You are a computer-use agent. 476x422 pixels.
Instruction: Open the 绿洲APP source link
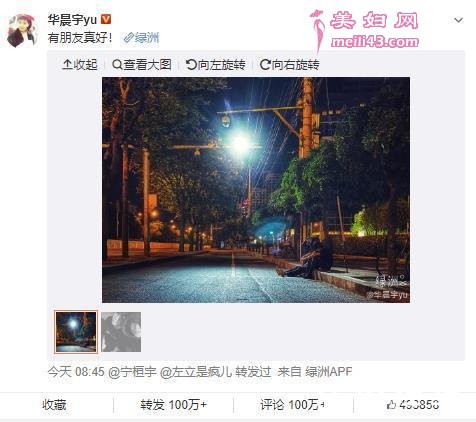coord(329,372)
